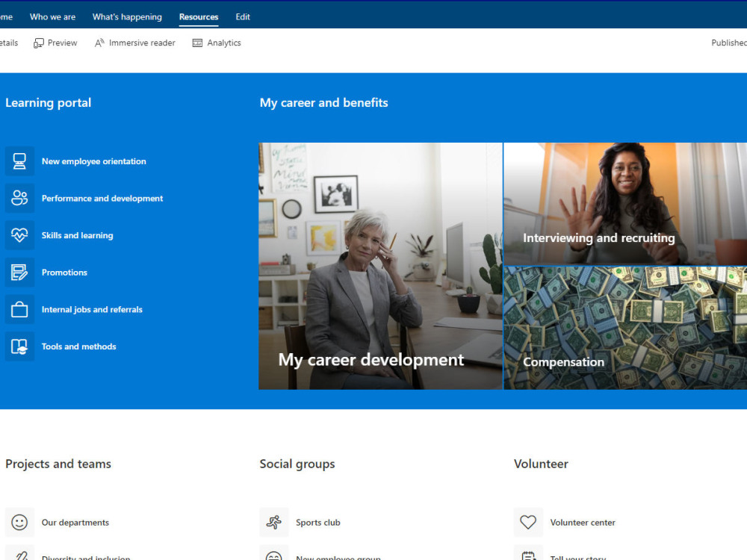The width and height of the screenshot is (747, 560).
Task: Click the Learning portal heading
Action: click(x=48, y=103)
